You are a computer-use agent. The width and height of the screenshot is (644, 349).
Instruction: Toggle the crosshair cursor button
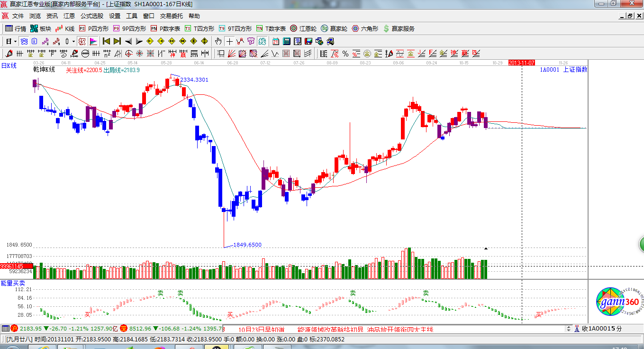(x=229, y=41)
